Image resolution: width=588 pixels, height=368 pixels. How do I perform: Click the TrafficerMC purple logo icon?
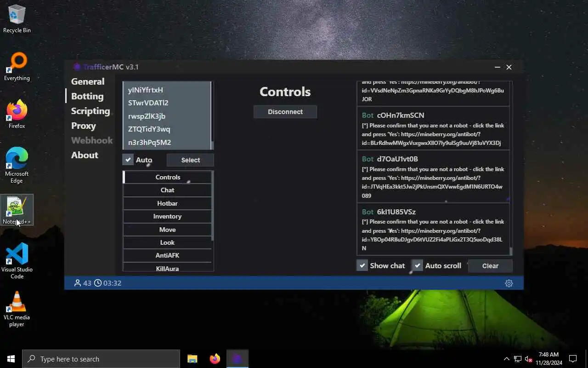pos(77,67)
